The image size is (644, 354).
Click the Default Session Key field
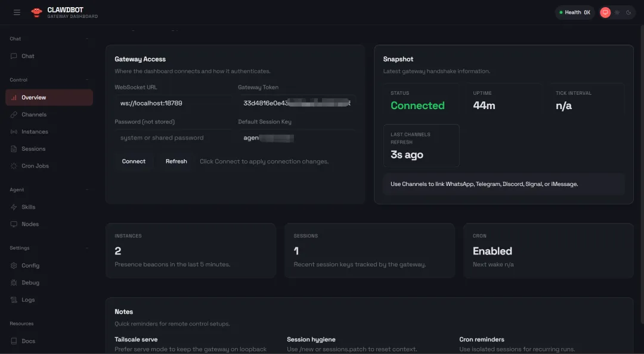(296, 138)
